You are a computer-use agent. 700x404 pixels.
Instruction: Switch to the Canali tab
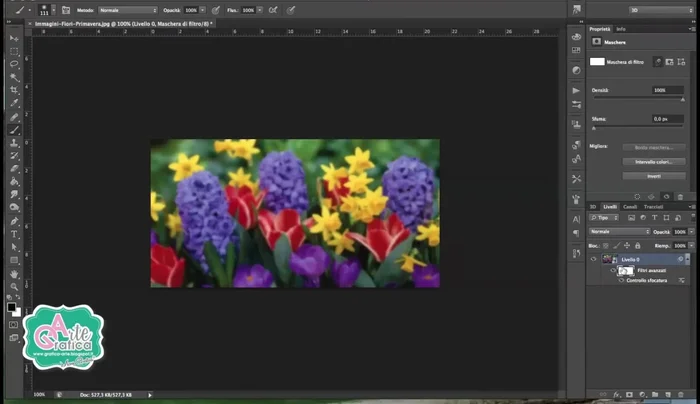[631, 207]
